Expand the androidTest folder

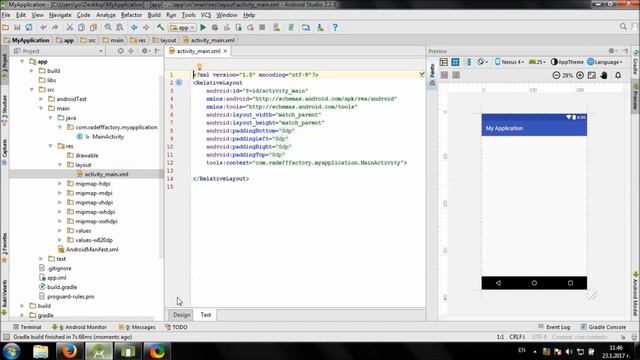(x=41, y=99)
